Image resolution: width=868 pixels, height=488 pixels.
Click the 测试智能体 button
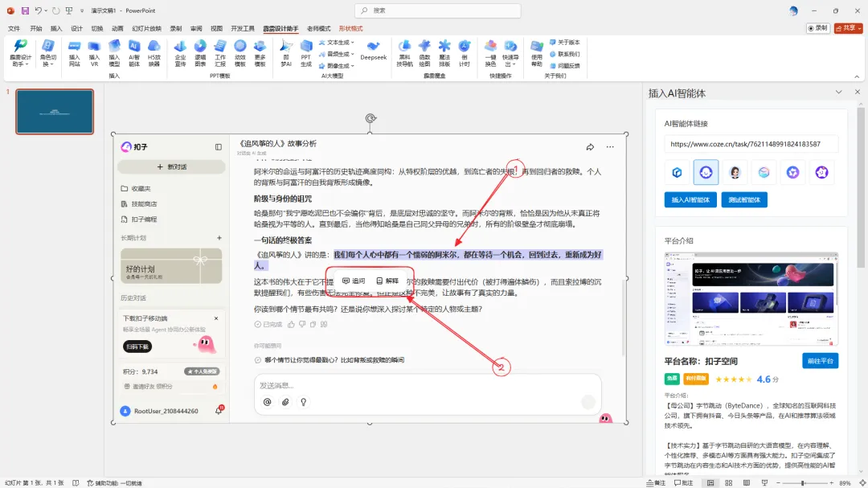click(744, 200)
